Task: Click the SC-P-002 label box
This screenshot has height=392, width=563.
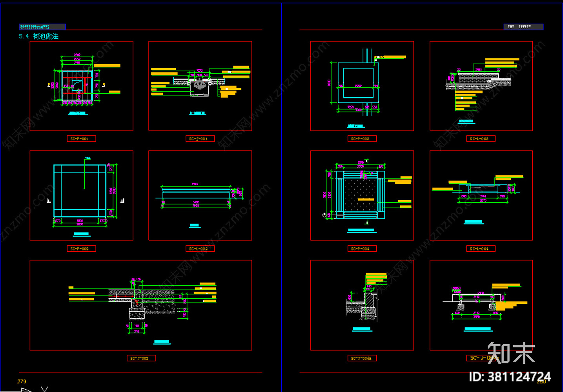Action: [82, 249]
